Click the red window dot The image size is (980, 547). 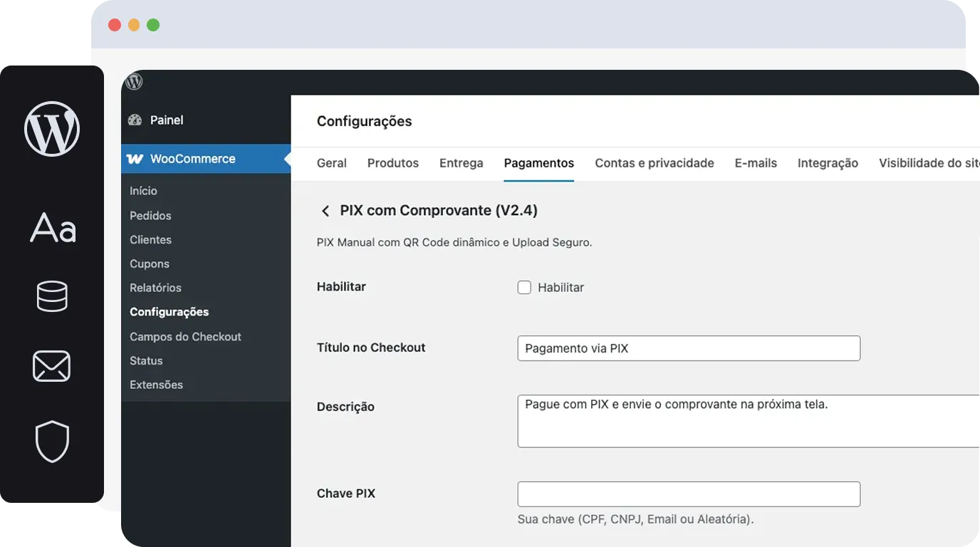click(115, 25)
